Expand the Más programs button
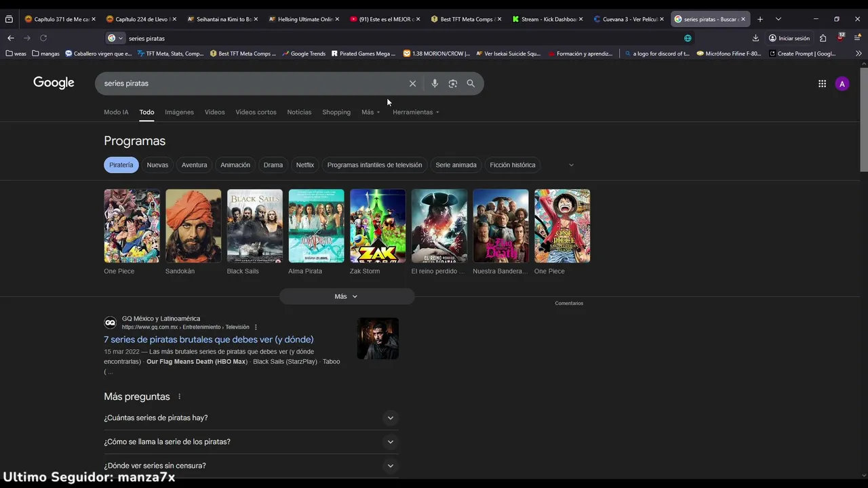The width and height of the screenshot is (868, 488). pyautogui.click(x=347, y=296)
